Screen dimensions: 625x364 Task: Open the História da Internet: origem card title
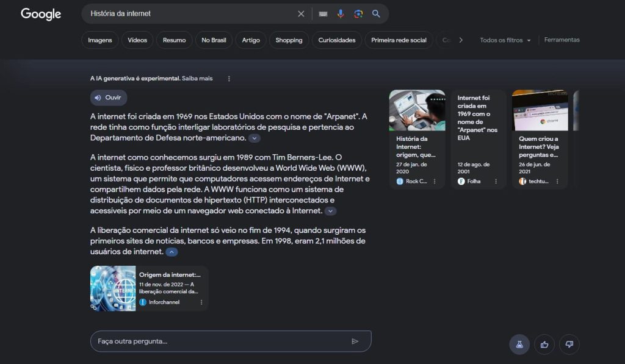click(x=416, y=146)
